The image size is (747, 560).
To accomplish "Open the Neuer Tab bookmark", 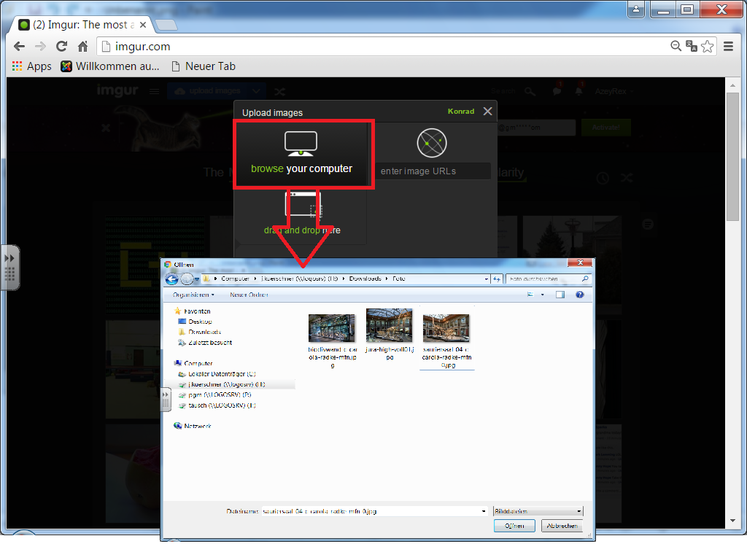I will click(203, 66).
